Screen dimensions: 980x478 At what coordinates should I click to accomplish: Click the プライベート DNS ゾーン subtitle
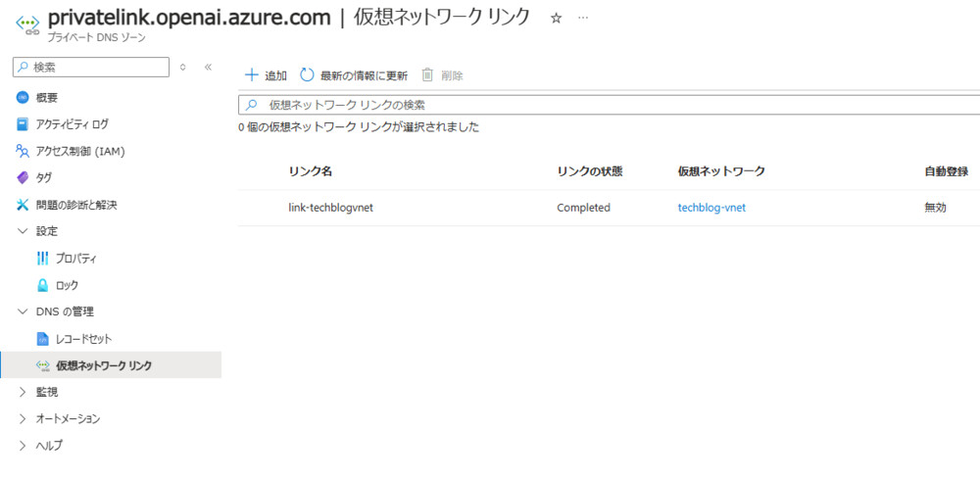click(96, 38)
